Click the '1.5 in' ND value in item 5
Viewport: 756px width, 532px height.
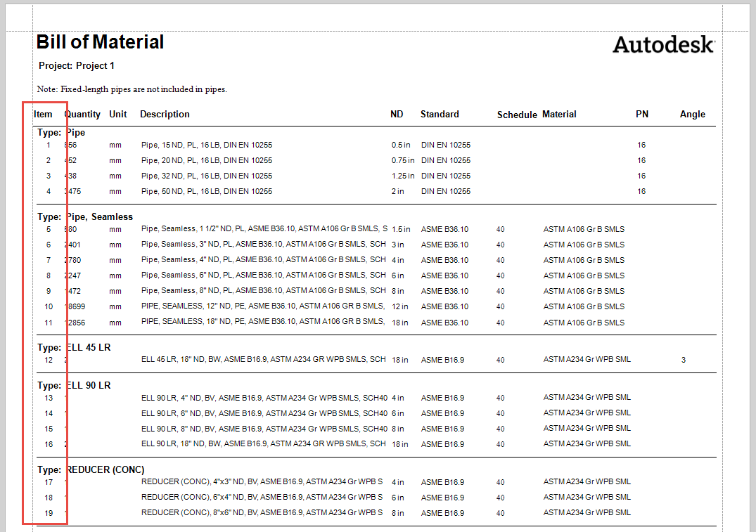[401, 229]
